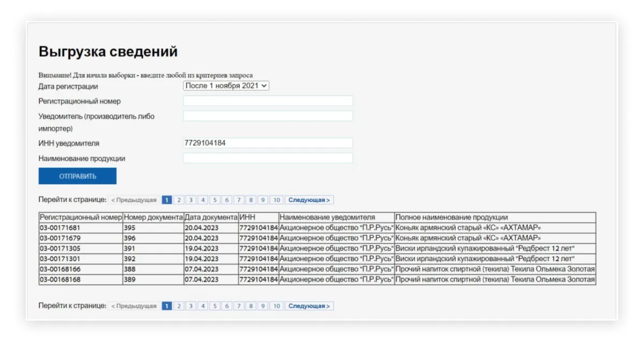The height and width of the screenshot is (342, 644).
Task: Click the ИНН уведомителя field
Action: (268, 143)
